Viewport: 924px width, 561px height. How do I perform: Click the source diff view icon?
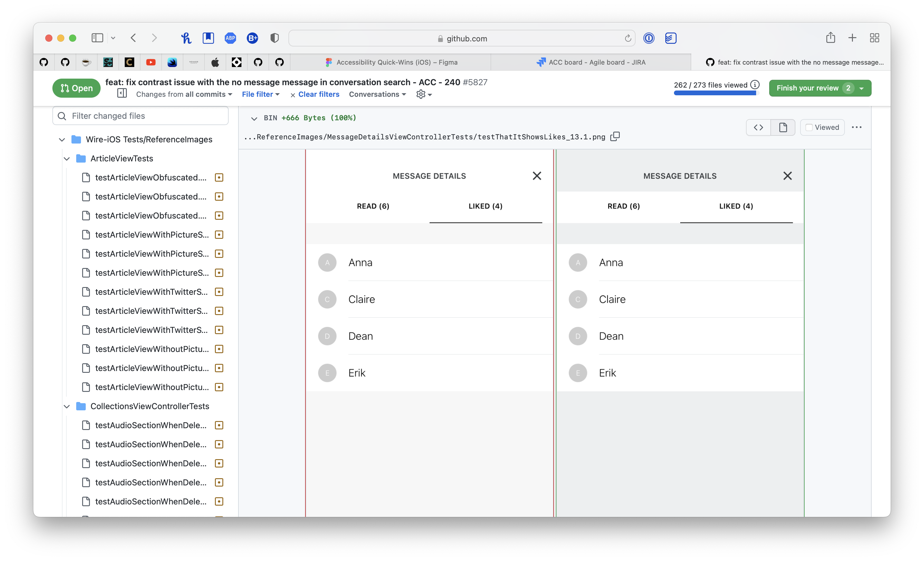click(758, 127)
